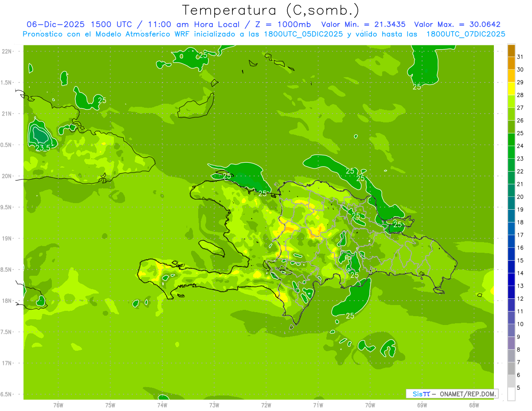Click the legend swatch between 16 and 17
532x411 pixels.
[511, 242]
